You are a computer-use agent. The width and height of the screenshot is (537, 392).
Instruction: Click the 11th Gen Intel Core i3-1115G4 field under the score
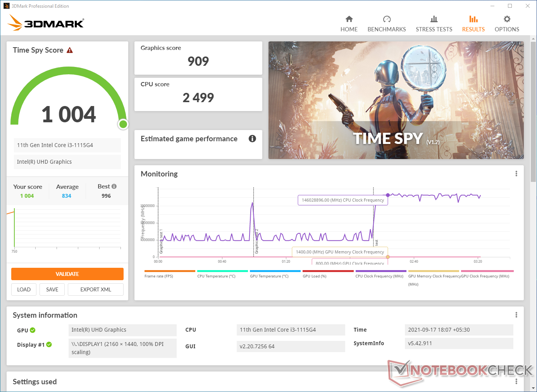[67, 145]
